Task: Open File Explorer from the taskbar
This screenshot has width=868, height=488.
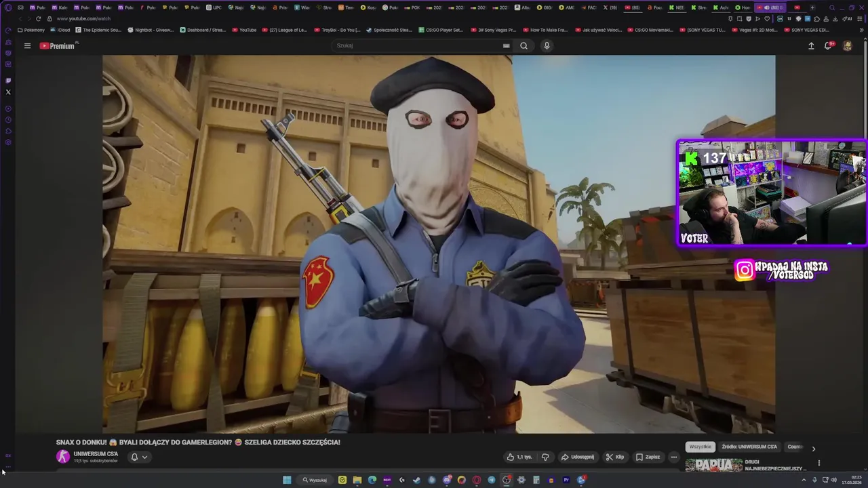Action: (x=357, y=480)
